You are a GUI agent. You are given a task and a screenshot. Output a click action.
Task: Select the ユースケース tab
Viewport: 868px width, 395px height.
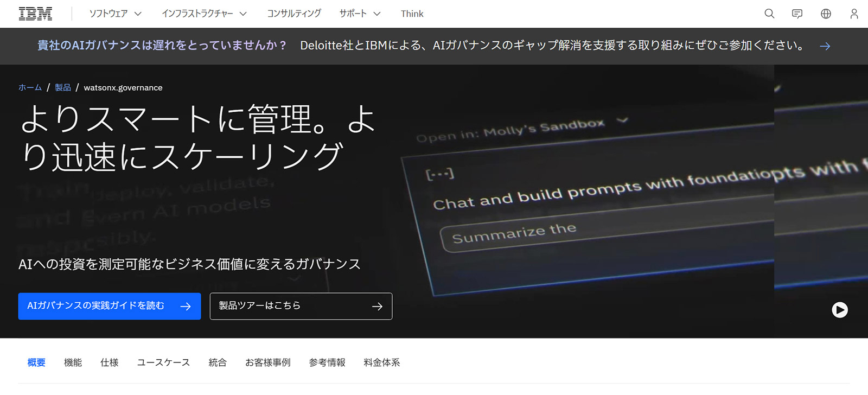163,362
